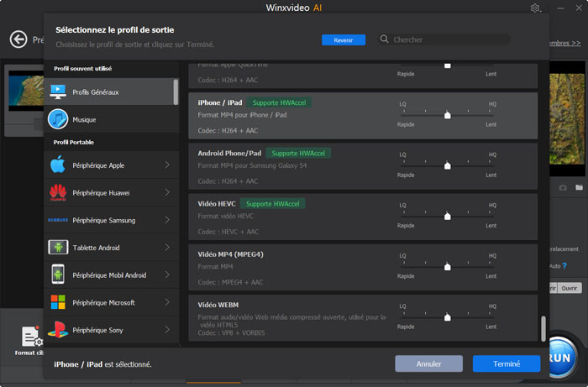
Task: Click the Musique note icon
Action: (58, 119)
